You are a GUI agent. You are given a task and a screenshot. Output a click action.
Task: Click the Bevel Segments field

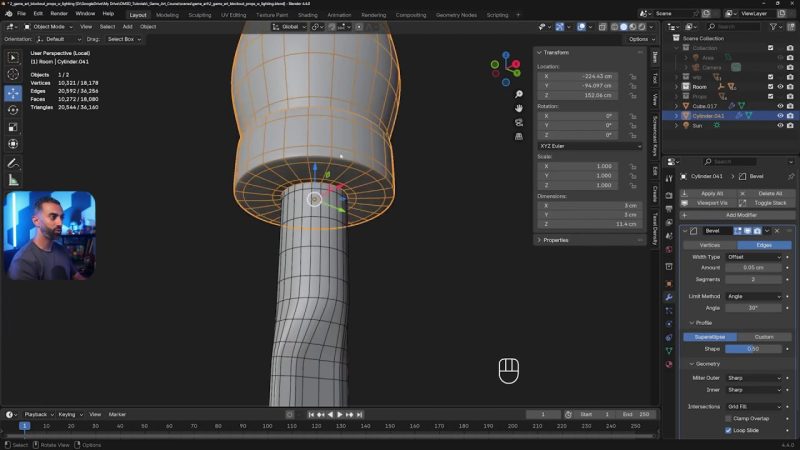tap(754, 279)
